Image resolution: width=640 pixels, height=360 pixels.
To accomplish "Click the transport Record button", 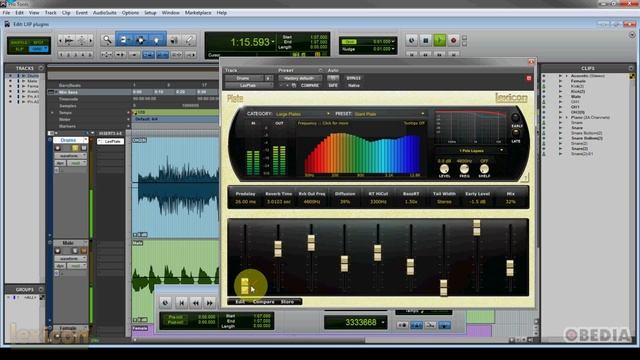I will (453, 40).
